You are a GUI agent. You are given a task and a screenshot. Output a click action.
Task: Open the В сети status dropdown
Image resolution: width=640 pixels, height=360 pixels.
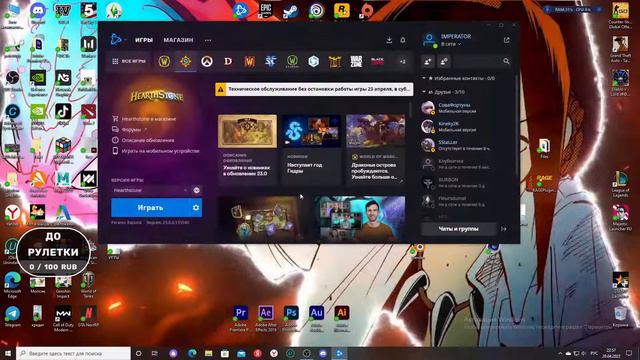[451, 44]
